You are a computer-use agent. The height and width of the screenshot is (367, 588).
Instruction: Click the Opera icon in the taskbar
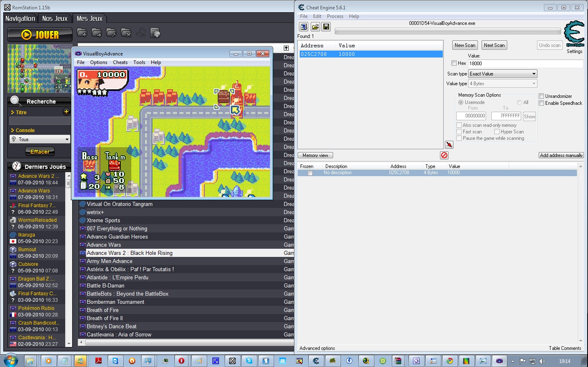[181, 361]
